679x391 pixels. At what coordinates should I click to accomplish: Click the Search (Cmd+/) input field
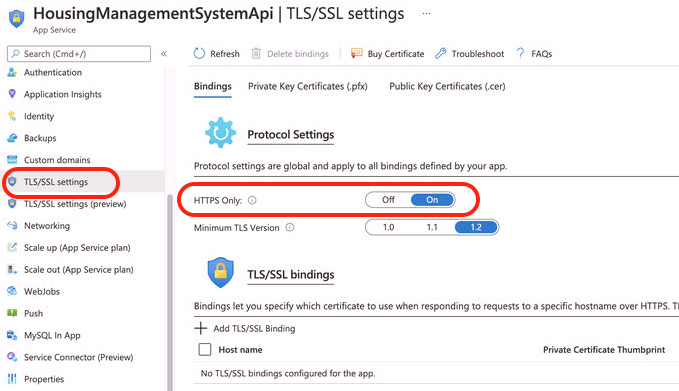pos(79,54)
